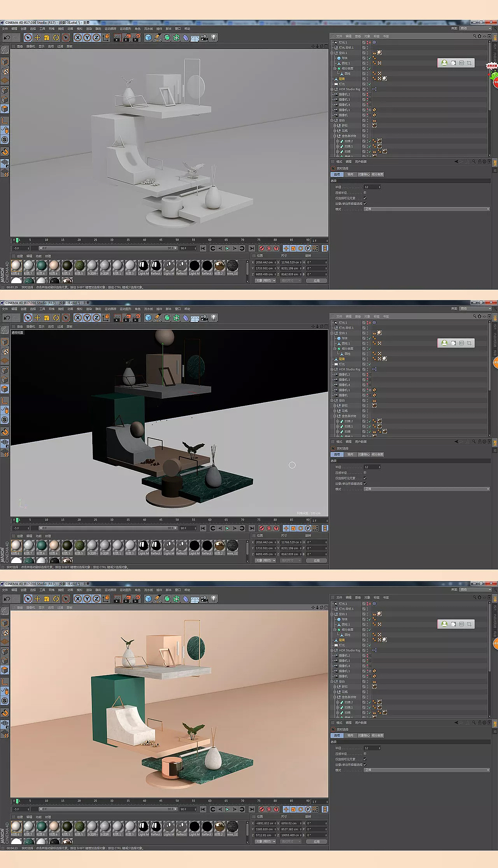498x868 pixels.
Task: Select Live Selection tool in gray clay window
Action: [x=28, y=38]
